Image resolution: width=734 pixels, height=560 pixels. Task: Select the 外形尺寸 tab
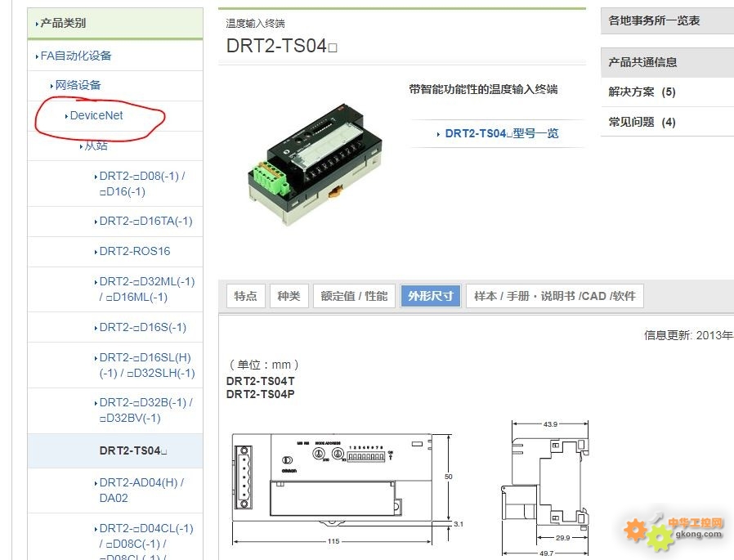(431, 296)
